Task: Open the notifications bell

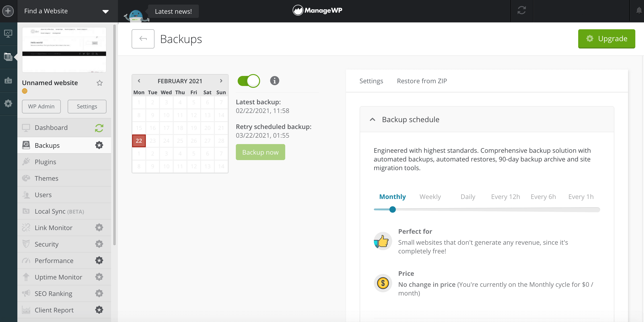Action: [x=639, y=11]
